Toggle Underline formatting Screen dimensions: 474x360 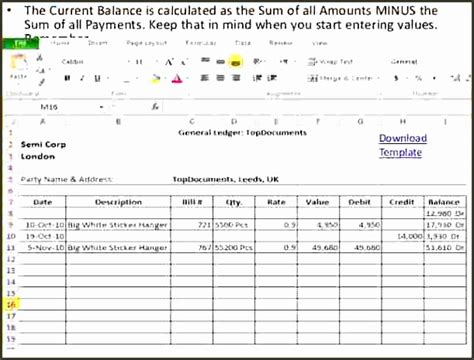(x=97, y=78)
